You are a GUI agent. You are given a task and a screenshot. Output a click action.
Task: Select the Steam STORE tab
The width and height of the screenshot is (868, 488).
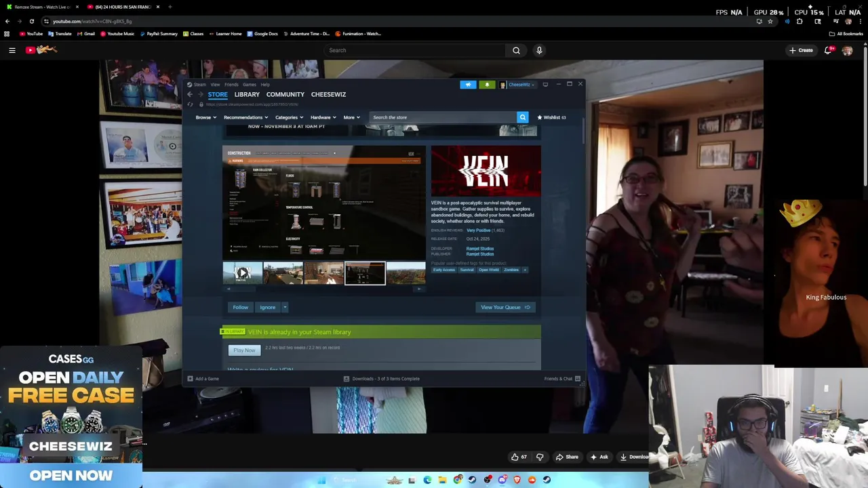218,94
